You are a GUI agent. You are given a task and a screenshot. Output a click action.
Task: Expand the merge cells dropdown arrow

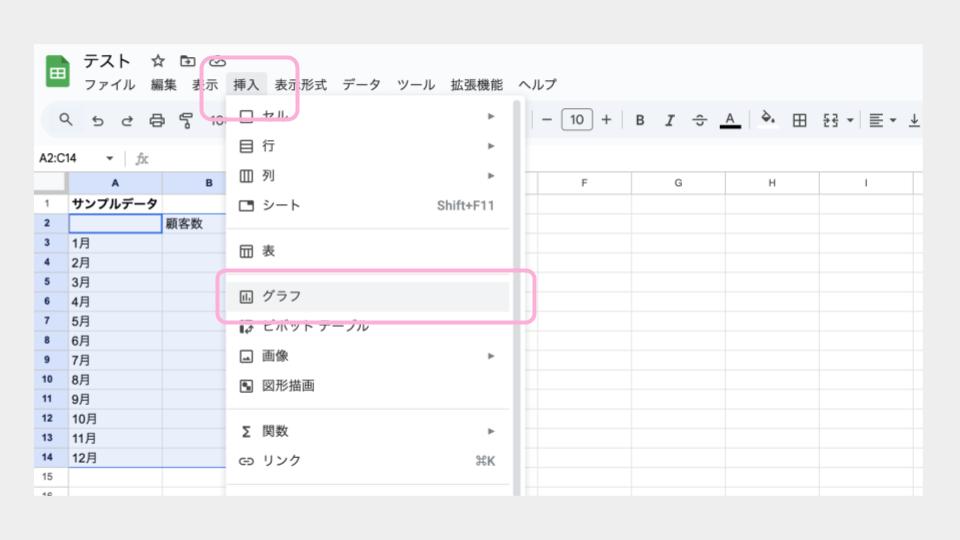[x=850, y=120]
